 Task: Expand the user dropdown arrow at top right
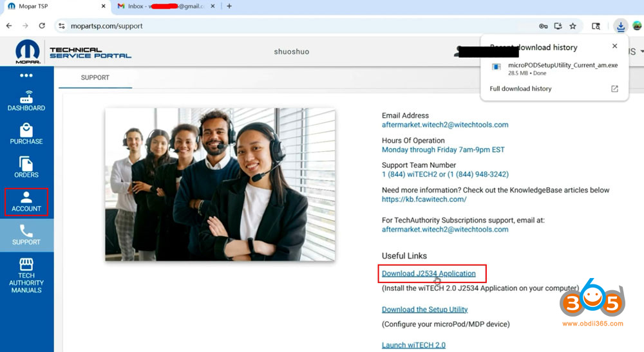pos(641,51)
